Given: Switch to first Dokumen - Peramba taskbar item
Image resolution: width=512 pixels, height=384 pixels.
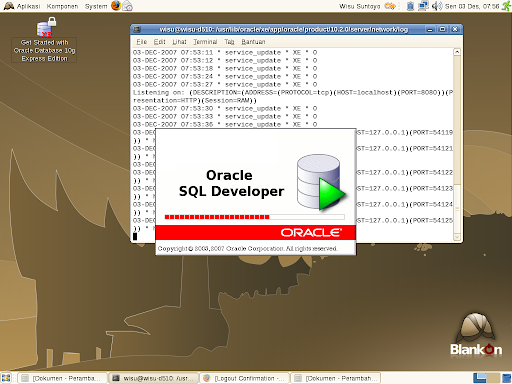Looking at the screenshot, I should [x=62, y=378].
